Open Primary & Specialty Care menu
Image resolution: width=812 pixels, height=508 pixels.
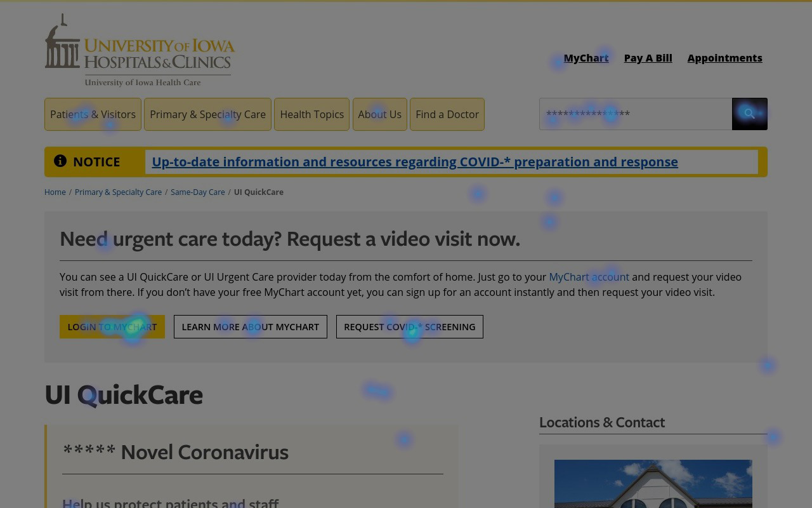click(207, 114)
